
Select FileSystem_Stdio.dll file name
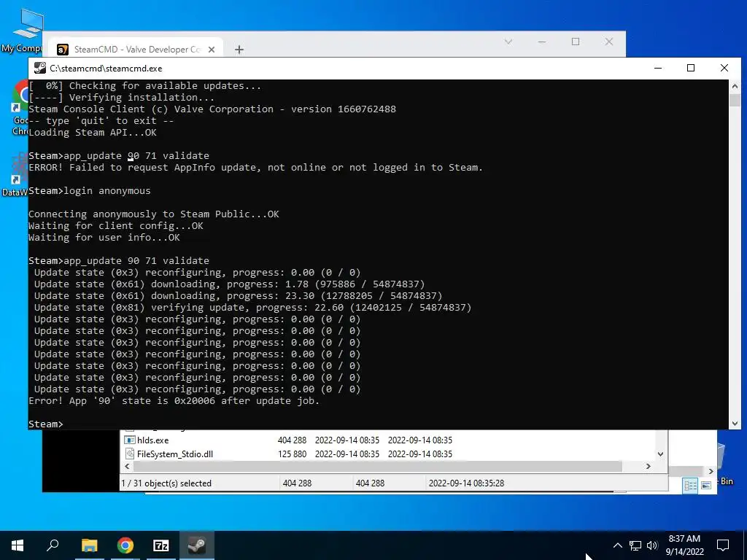(x=175, y=454)
